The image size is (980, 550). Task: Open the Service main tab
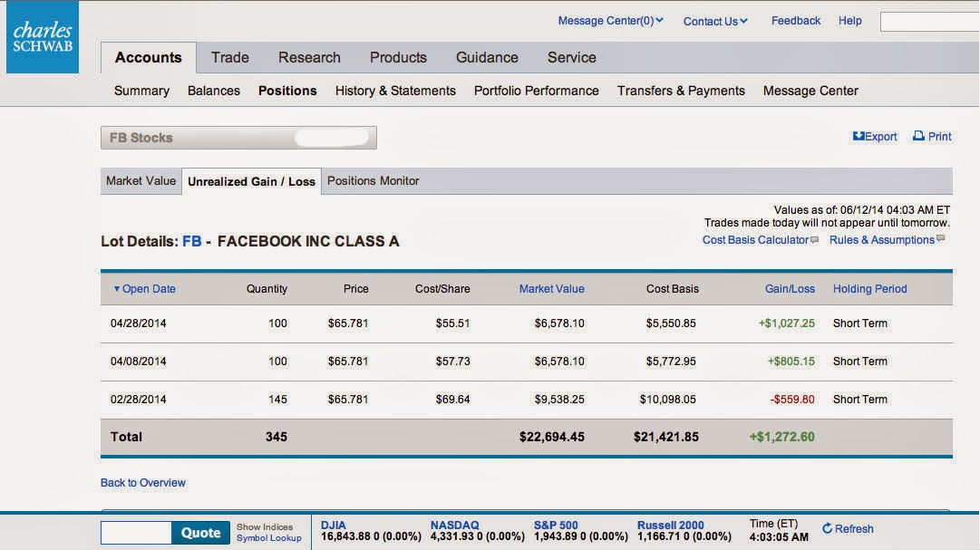point(572,57)
